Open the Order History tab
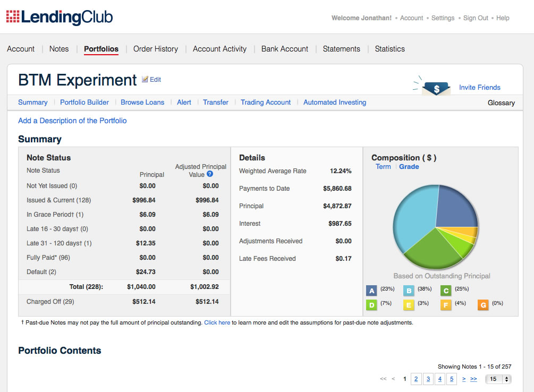Viewport: 534px width, 392px height. pos(156,49)
